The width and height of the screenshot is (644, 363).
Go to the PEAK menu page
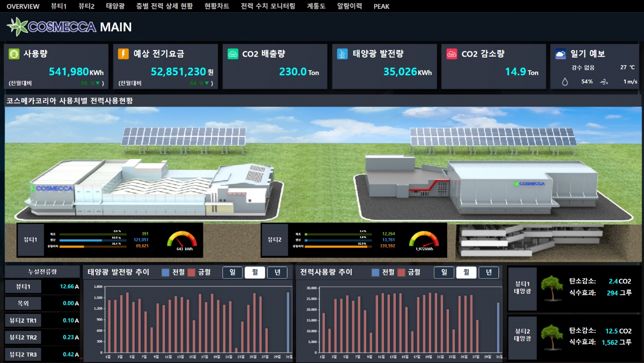(381, 6)
